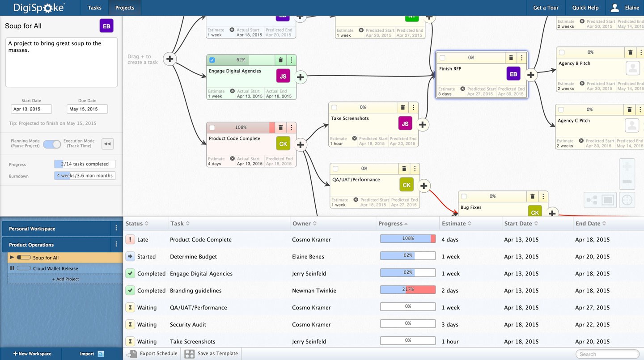Open the Tasks menu in the top bar

(94, 8)
